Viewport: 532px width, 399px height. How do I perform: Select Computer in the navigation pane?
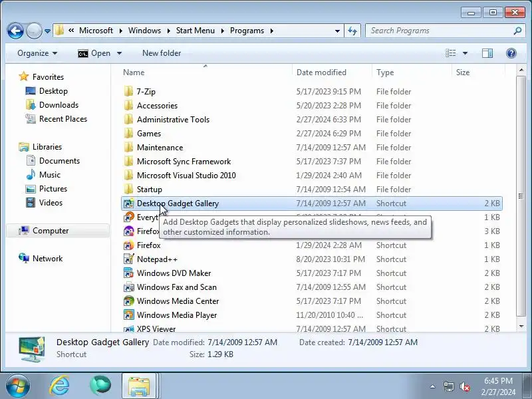coord(51,230)
